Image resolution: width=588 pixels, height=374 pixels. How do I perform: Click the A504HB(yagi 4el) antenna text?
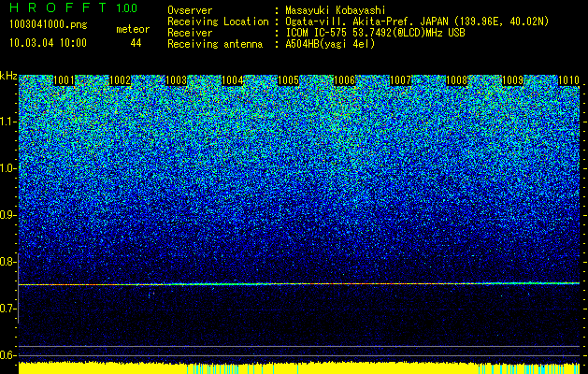click(330, 44)
